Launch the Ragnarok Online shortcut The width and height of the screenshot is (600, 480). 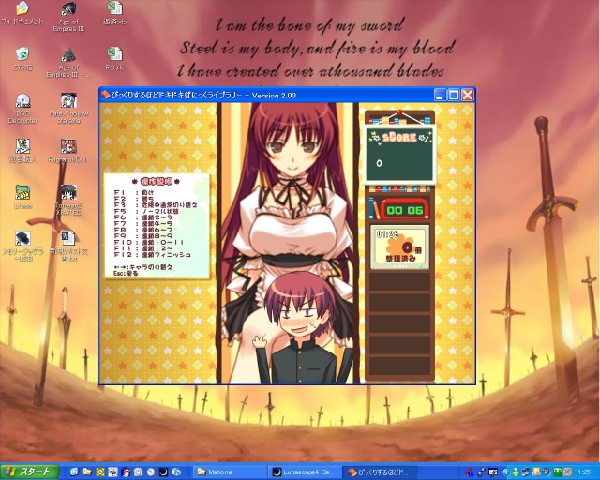point(69,151)
